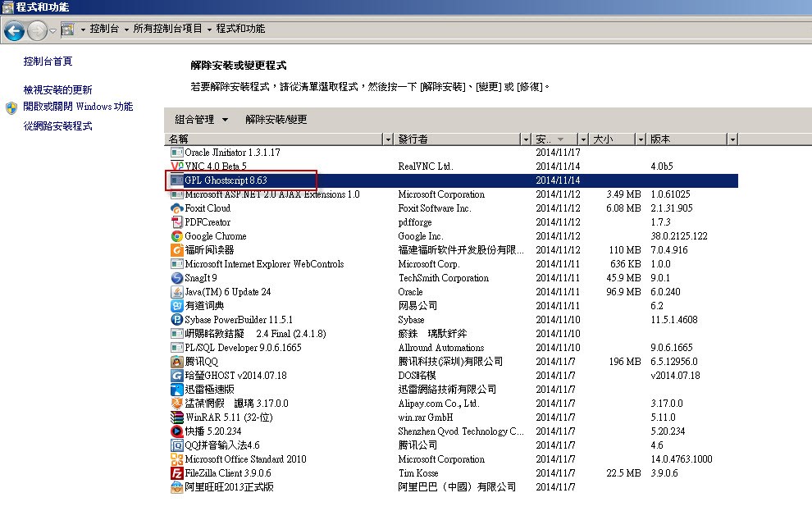The image size is (812, 511).
Task: Click the Microsoft Office Standard 2010 icon
Action: pyautogui.click(x=176, y=459)
